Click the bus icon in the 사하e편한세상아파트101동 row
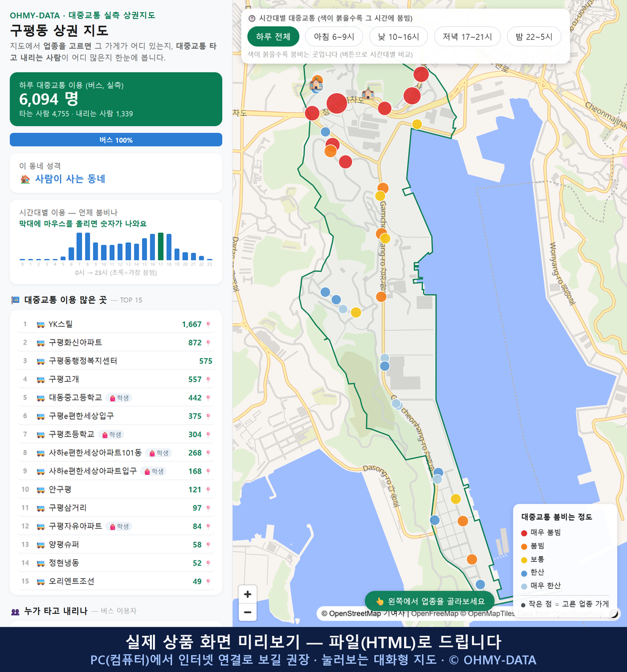Viewport: 627px width, 672px height. 41,453
